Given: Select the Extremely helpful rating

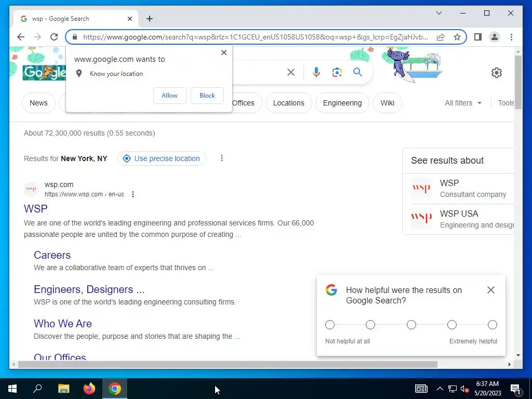Looking at the screenshot, I should tap(493, 325).
